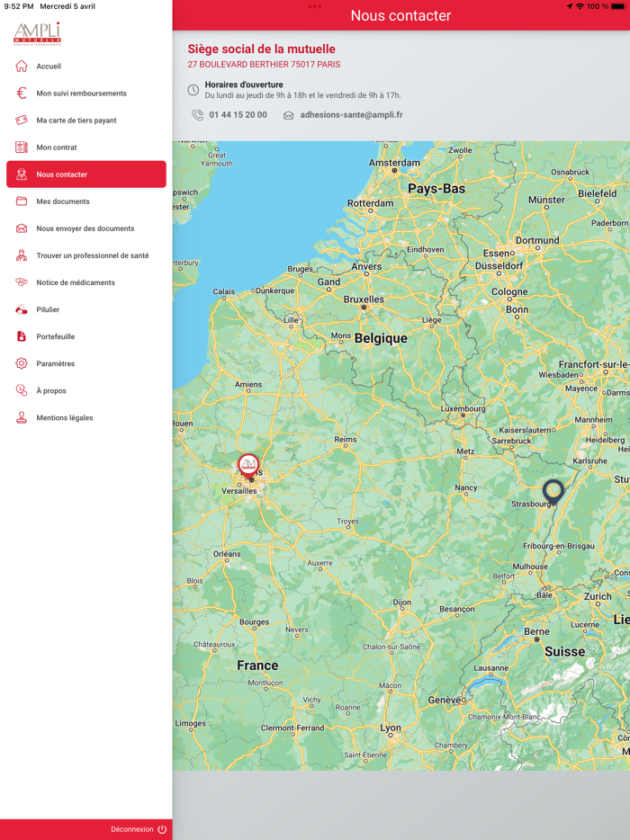
Task: Click the envelope icon for sending documents
Action: pyautogui.click(x=22, y=228)
